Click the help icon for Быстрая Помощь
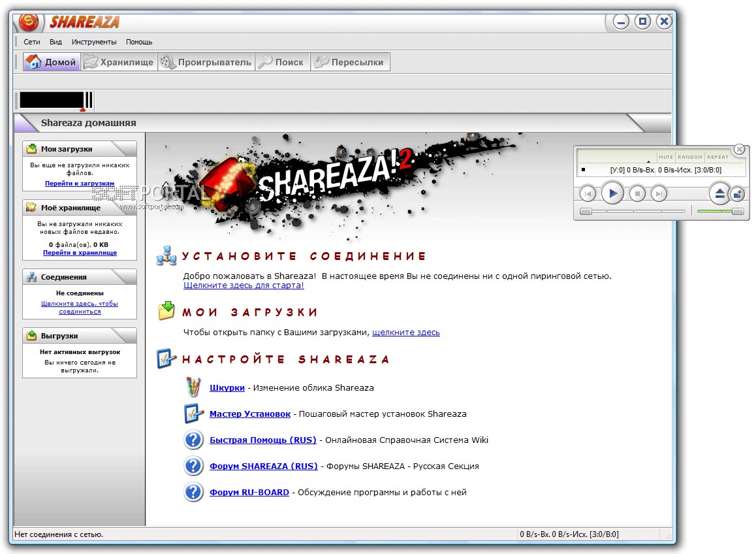Viewport: 756px width, 554px height. coord(193,440)
